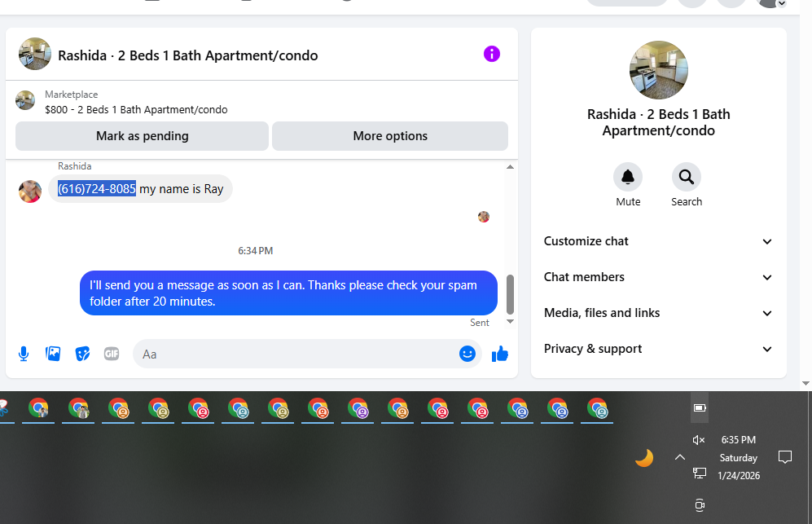Click the microphone voice clip icon
Viewport: 812px width, 524px height.
[24, 354]
